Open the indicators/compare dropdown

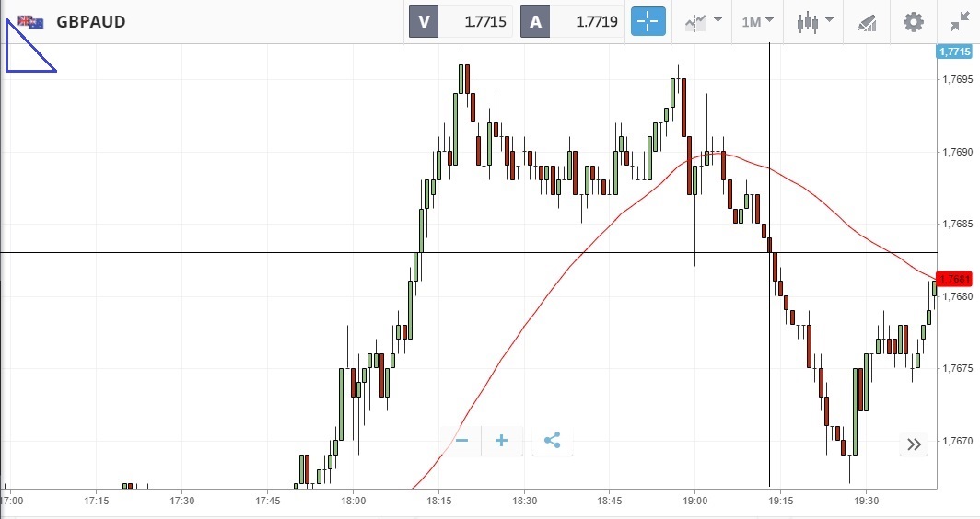(704, 21)
